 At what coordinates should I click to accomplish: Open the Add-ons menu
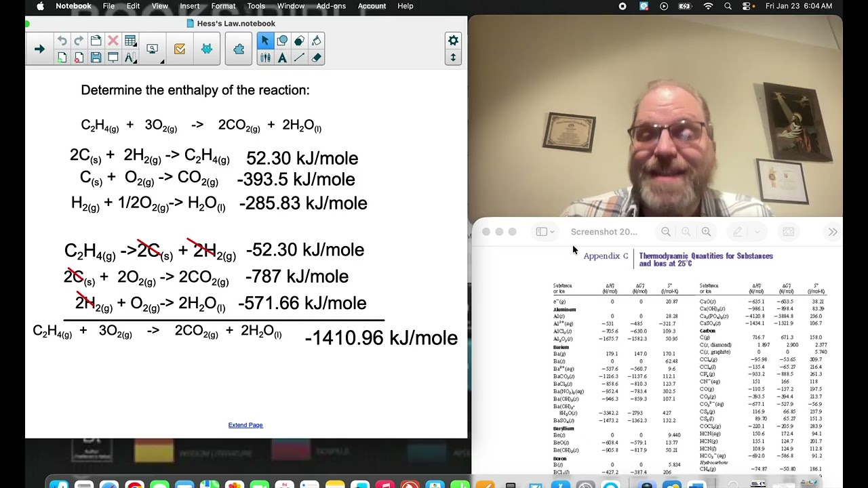pos(331,6)
